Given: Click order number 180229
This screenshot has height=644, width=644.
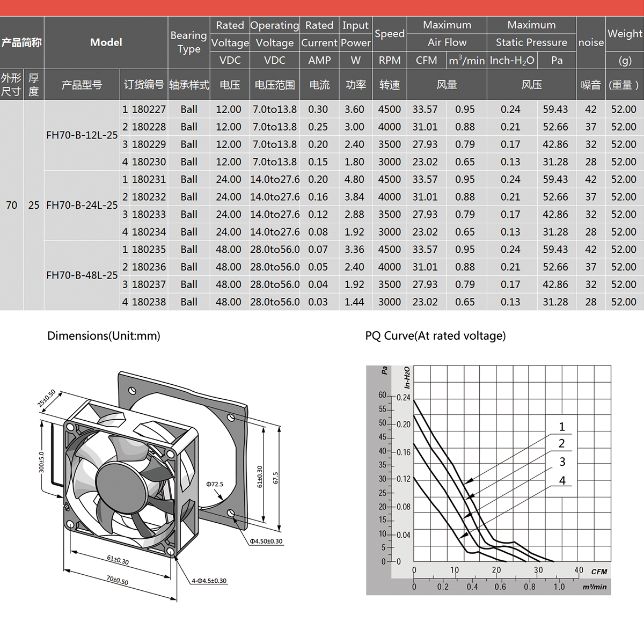Looking at the screenshot, I should click(149, 144).
